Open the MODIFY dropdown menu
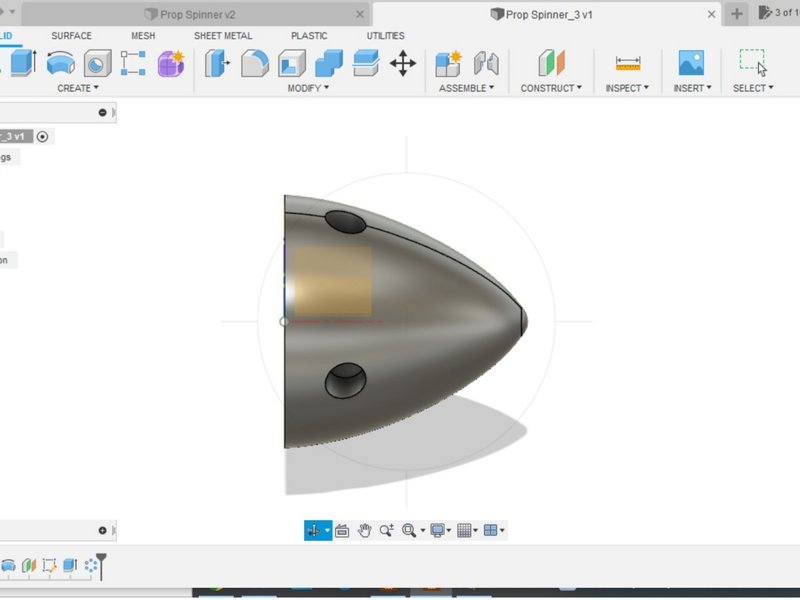 pos(308,88)
